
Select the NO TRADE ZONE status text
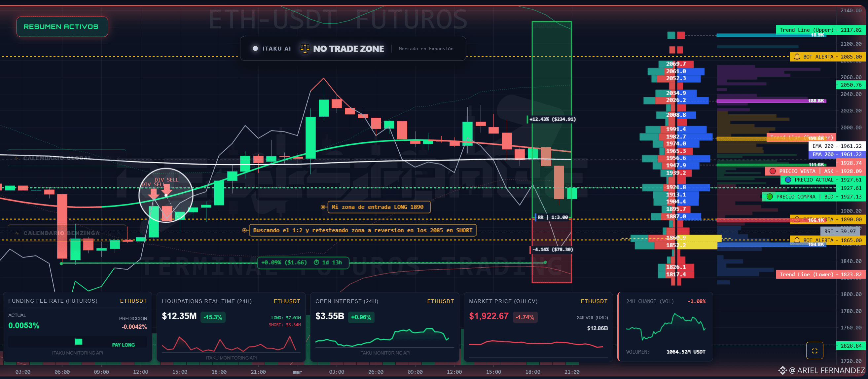coord(348,49)
